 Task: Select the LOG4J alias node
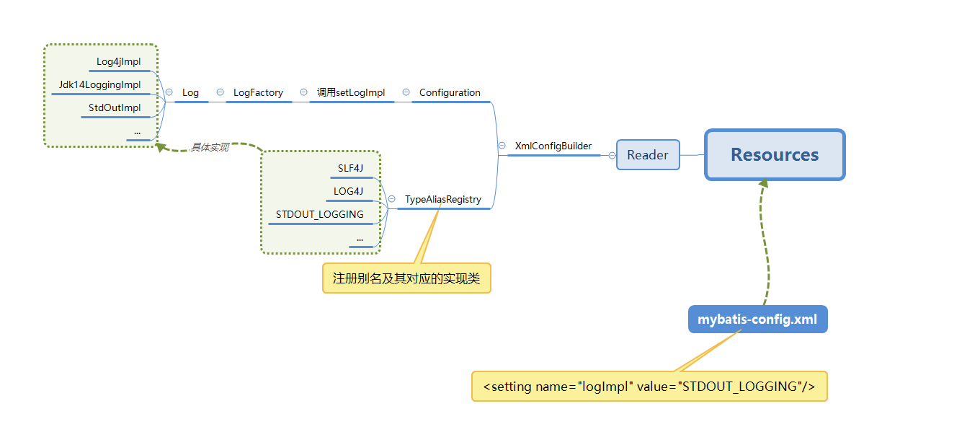348,191
